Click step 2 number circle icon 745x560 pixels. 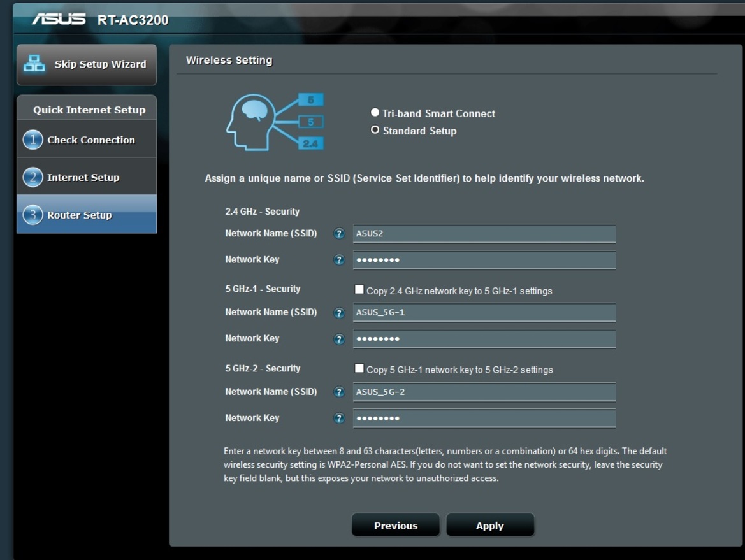33,177
